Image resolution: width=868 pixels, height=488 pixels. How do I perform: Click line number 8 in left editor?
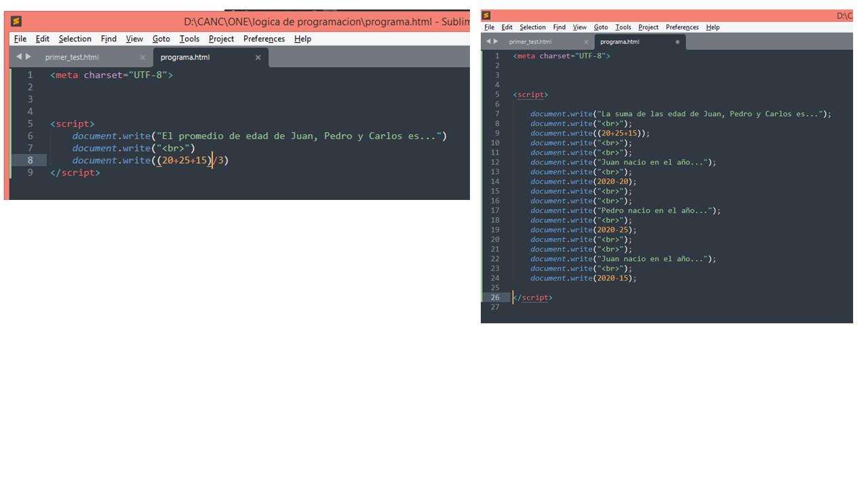click(x=31, y=161)
